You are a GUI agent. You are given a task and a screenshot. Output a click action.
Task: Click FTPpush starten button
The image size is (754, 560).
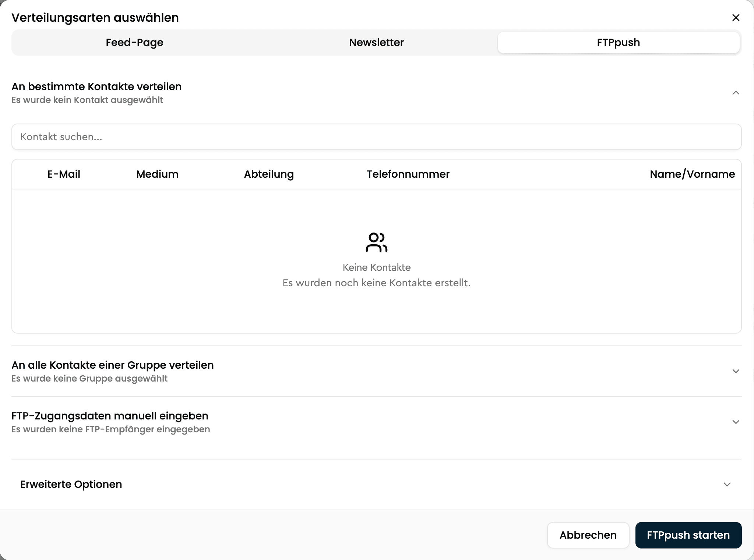(x=688, y=535)
